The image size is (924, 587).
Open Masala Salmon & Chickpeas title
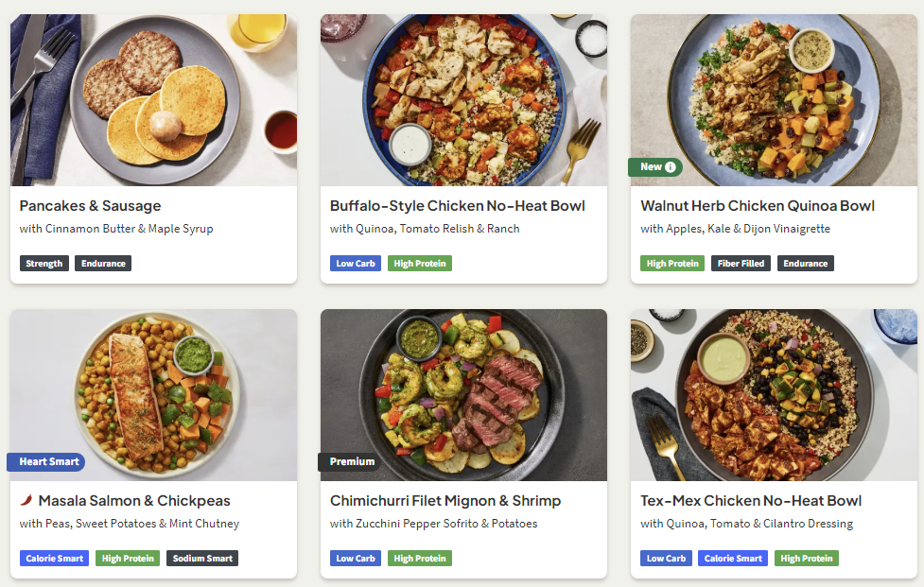[134, 500]
